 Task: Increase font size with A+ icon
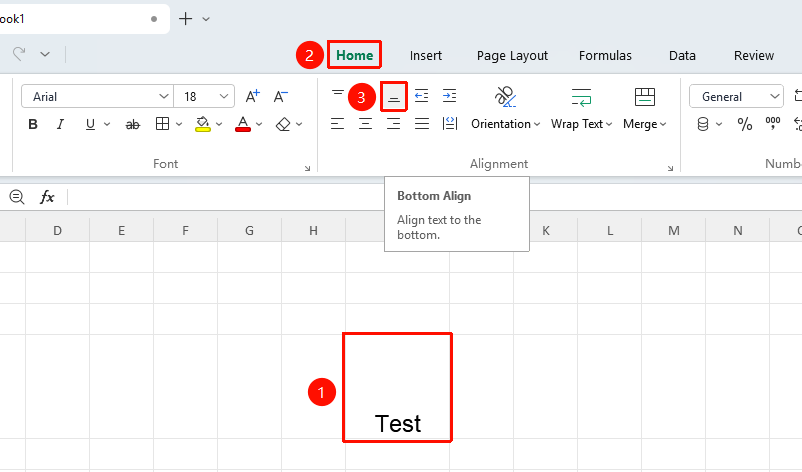[x=252, y=96]
